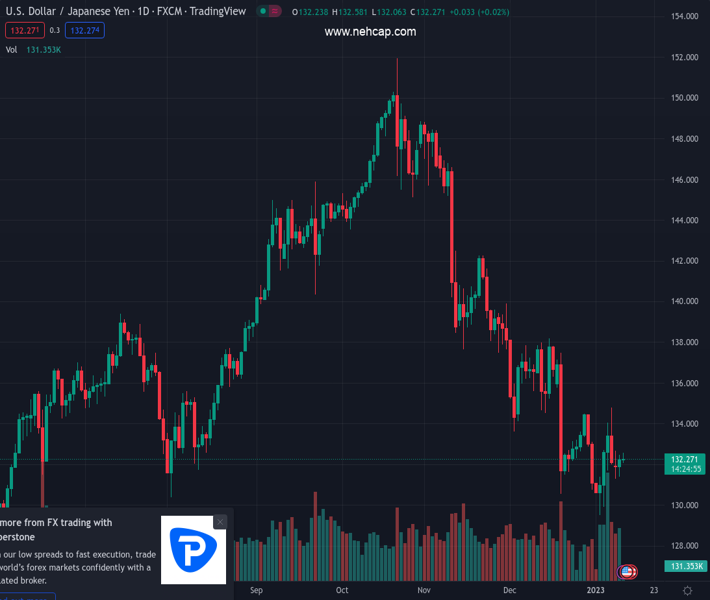Click the blue buy price 132.274 button
The image size is (710, 600).
pos(85,31)
